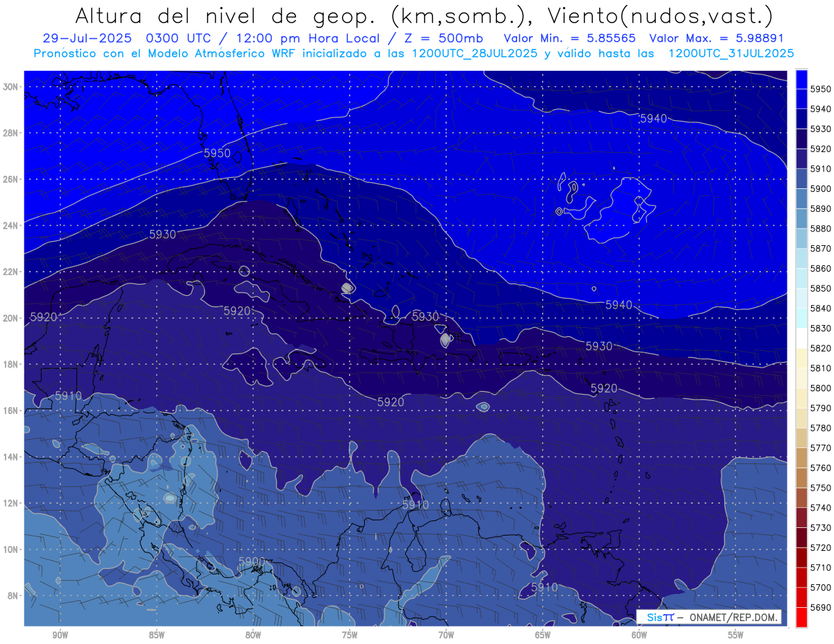Screen dimensions: 834x644
Task: Click the '5950' contour label on the map
Action: tap(217, 153)
